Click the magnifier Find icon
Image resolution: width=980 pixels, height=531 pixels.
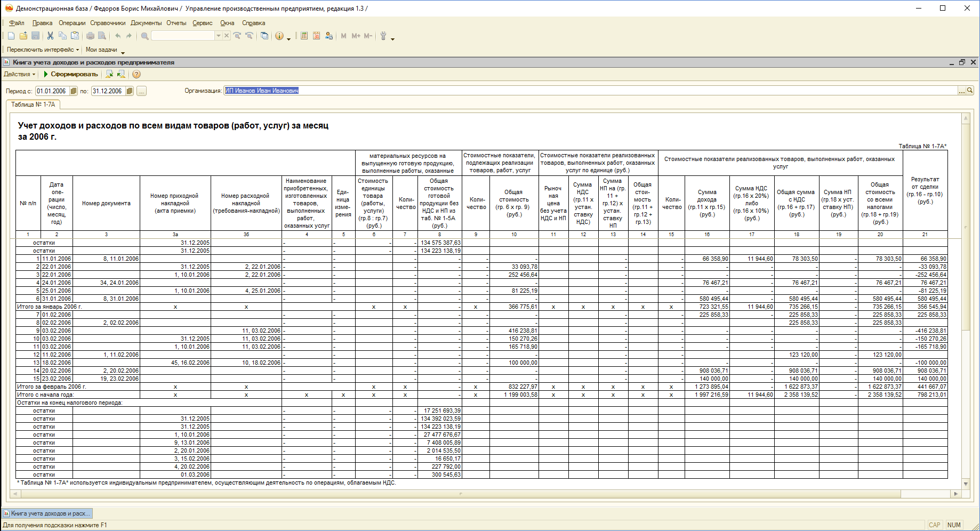tap(144, 36)
